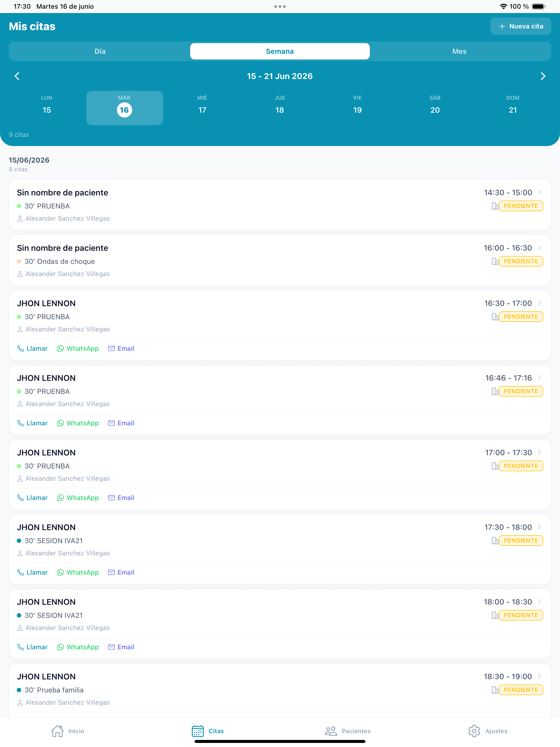Open details chevron for 16:00 - 16:30 appointment
This screenshot has width=560, height=747.
(x=539, y=248)
